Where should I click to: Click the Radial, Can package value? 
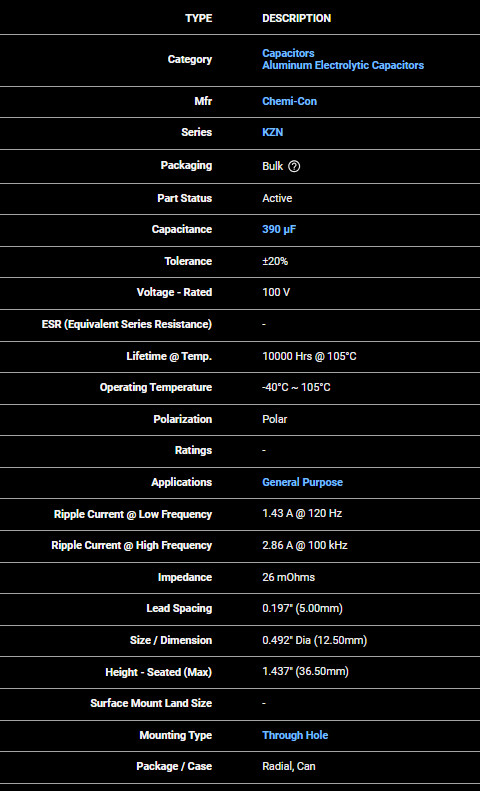[x=288, y=767]
